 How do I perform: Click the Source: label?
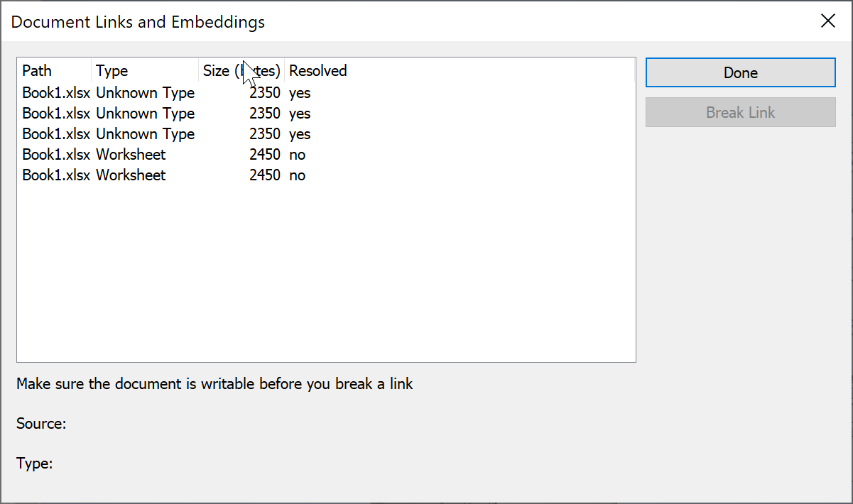click(41, 423)
